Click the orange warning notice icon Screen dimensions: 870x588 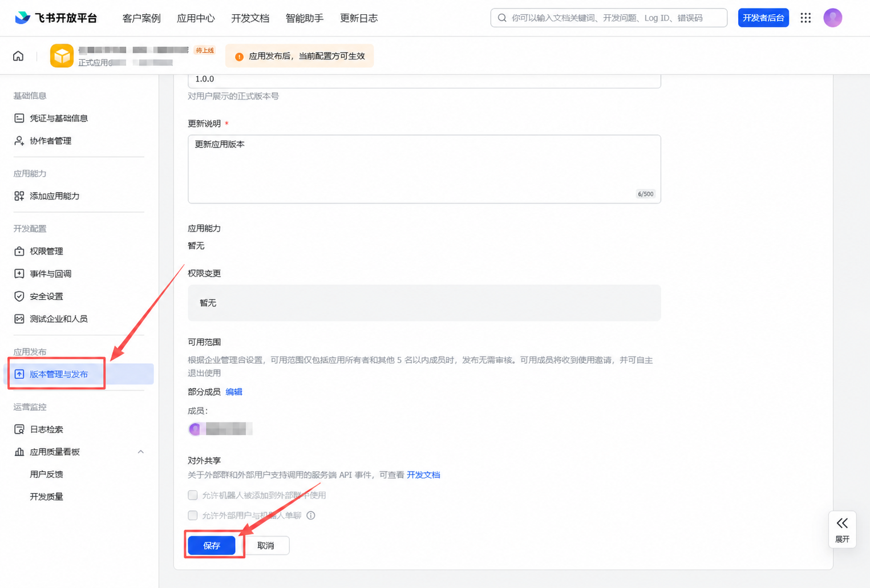[x=239, y=56]
